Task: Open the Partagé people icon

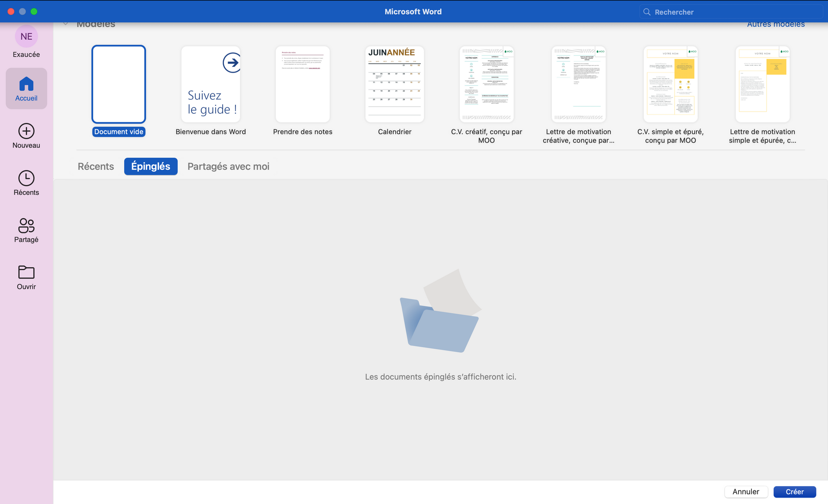Action: pos(26,226)
